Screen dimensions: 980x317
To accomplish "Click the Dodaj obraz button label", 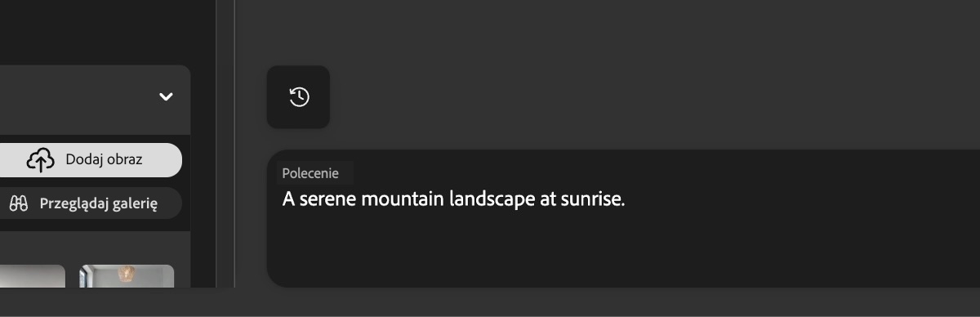I will pyautogui.click(x=104, y=159).
